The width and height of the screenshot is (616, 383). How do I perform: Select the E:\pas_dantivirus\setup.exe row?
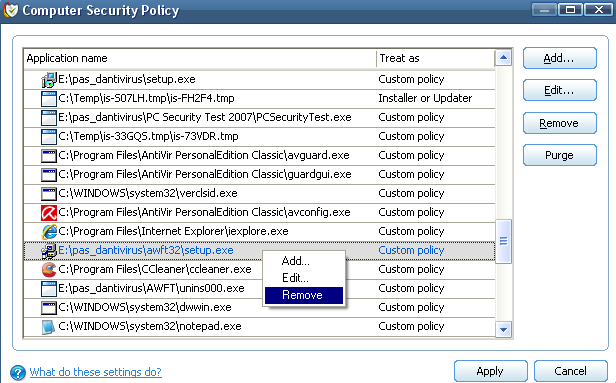click(259, 79)
